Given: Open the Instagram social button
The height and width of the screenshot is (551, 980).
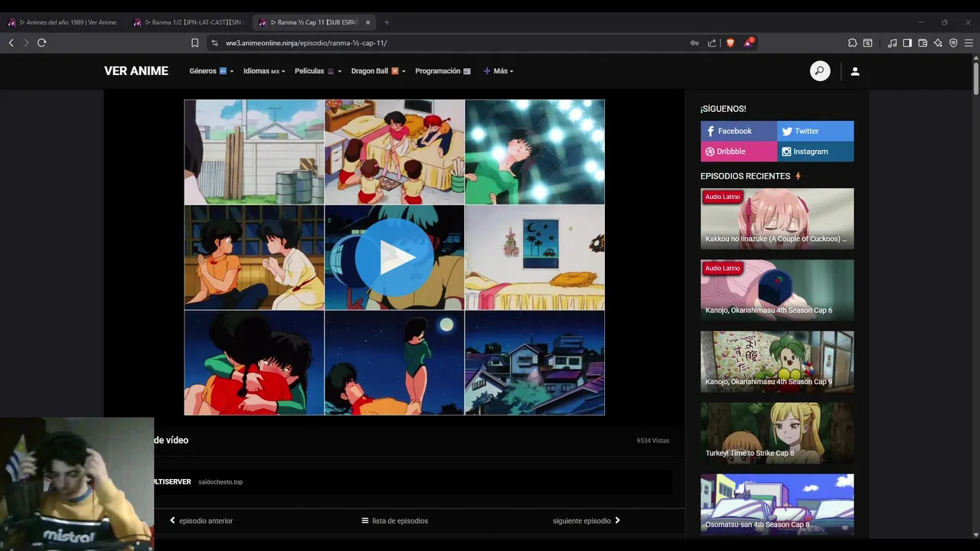Looking at the screenshot, I should [x=815, y=152].
